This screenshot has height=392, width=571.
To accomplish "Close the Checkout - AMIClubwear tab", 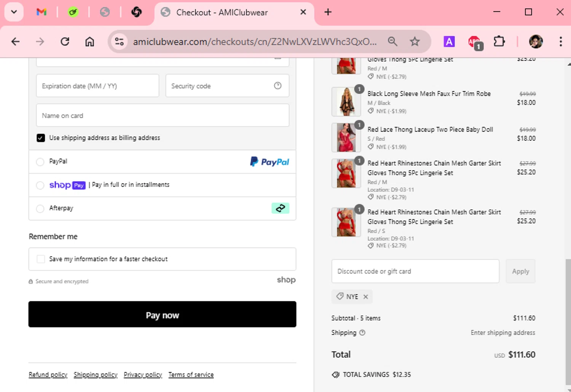I will pyautogui.click(x=303, y=12).
